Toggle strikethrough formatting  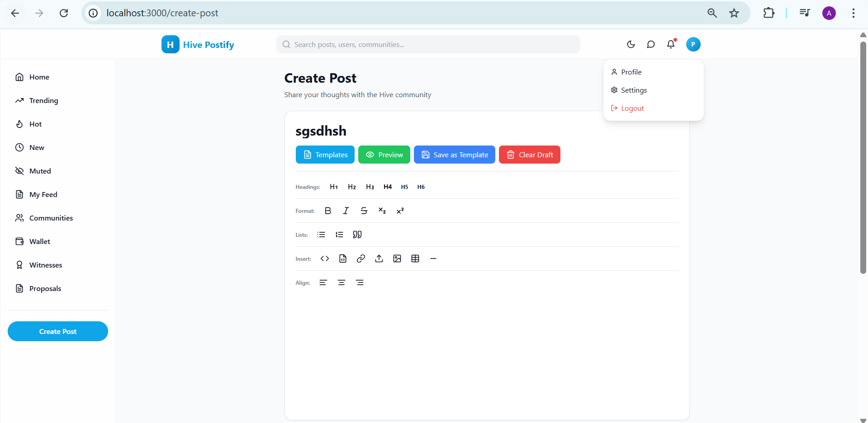[364, 211]
